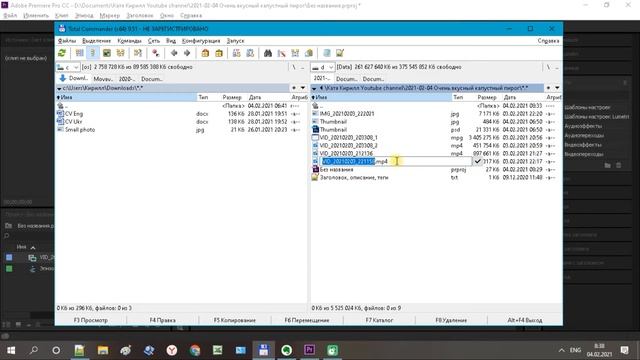Open the Команды menu
Viewport: 640px width, 360px height.
point(129,41)
